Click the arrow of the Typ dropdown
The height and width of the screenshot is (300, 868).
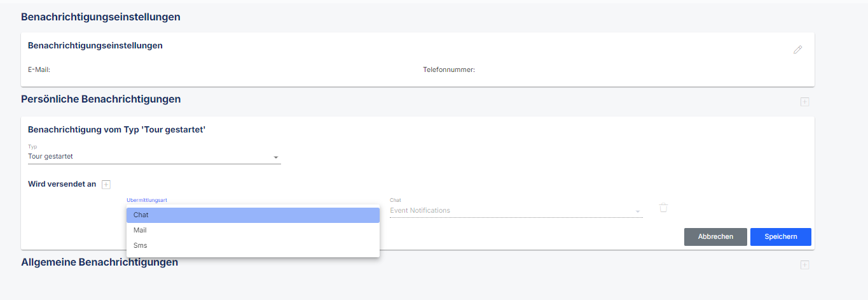coord(275,157)
